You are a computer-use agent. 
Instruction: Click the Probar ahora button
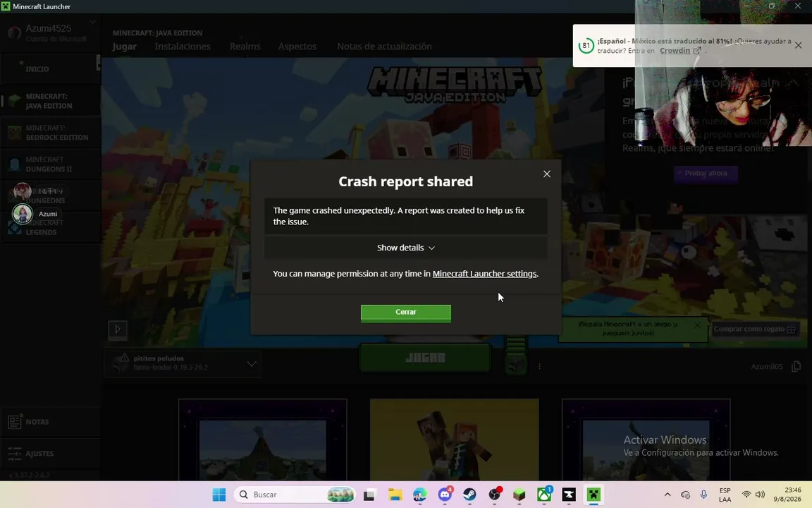pos(706,173)
